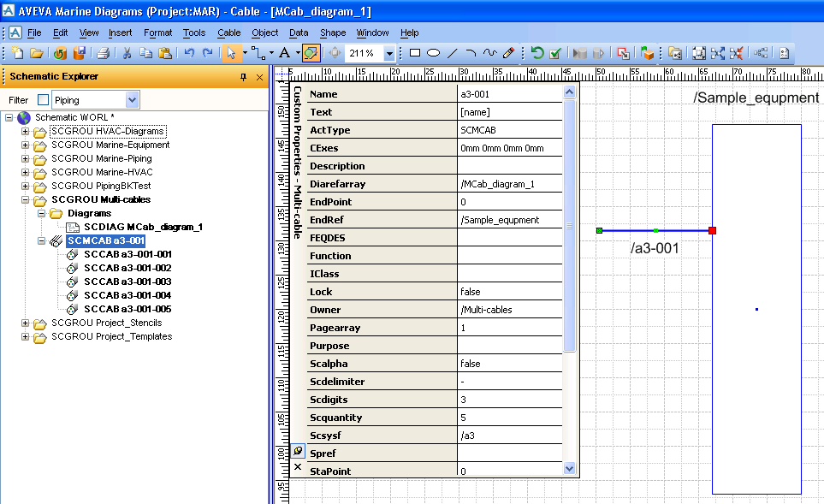Viewport: 824px width, 504px height.
Task: Click the New document icon
Action: click(18, 53)
